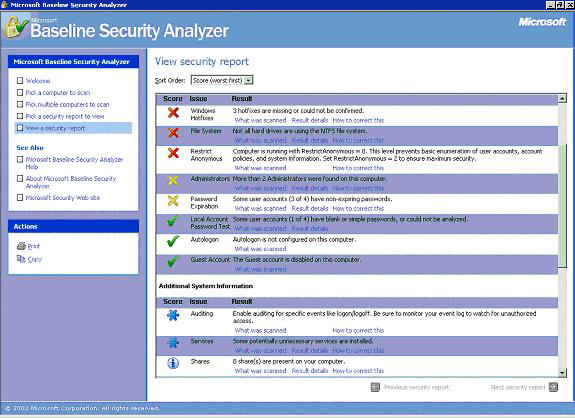Click the report scrollbar down arrow

coord(562,373)
